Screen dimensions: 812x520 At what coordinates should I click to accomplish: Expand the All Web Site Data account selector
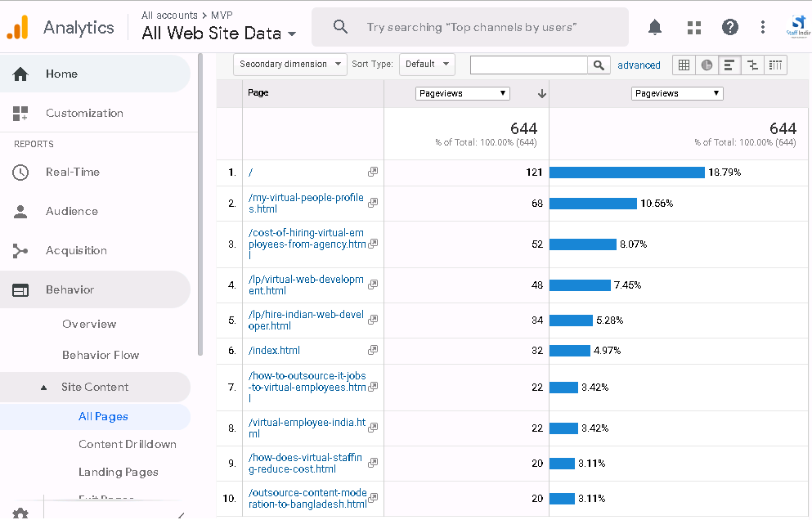[218, 34]
